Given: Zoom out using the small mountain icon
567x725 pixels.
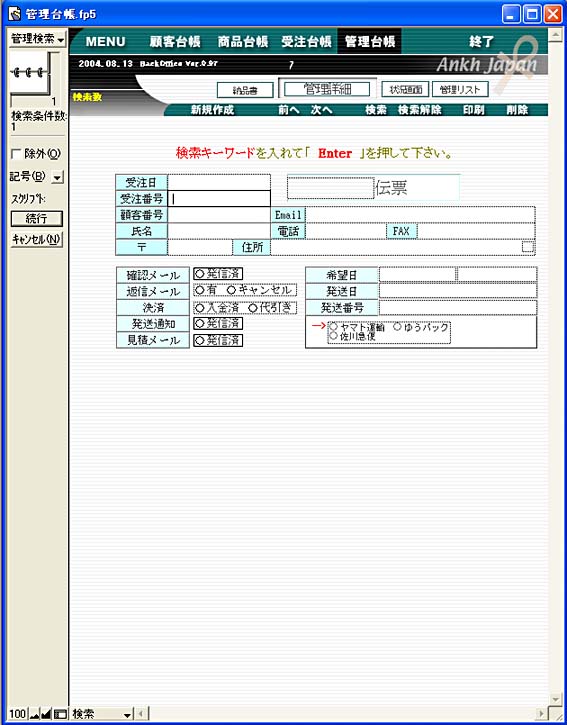Looking at the screenshot, I should [x=35, y=714].
